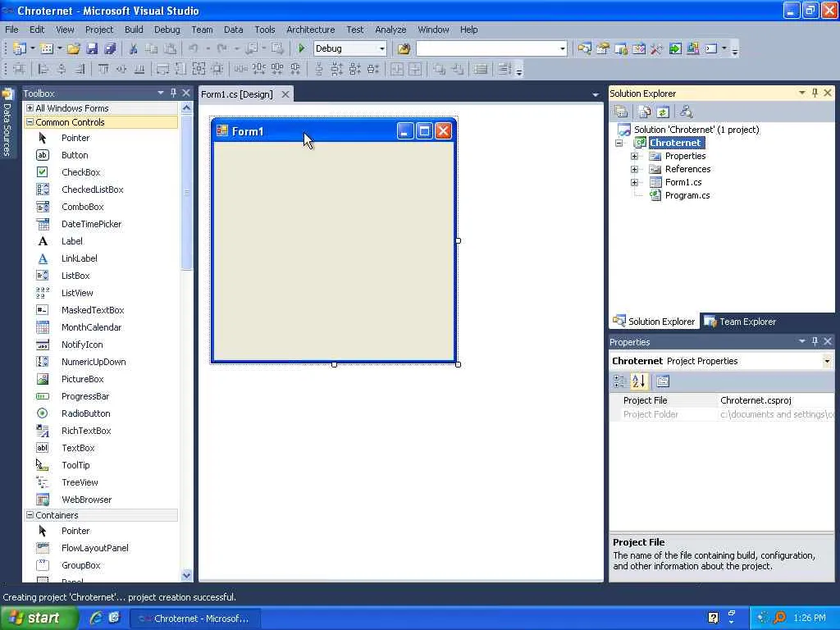The image size is (840, 630).
Task: Click Show All Files in Solution Explorer
Action: [645, 112]
